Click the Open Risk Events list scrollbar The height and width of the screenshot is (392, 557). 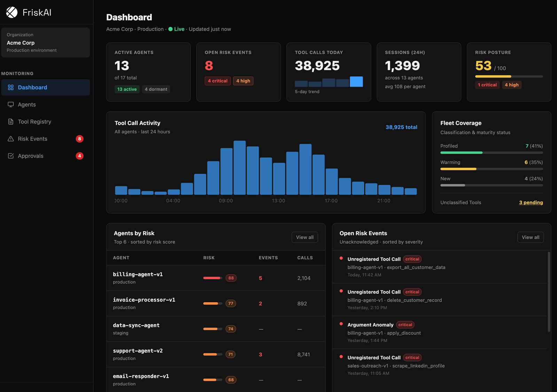549,292
